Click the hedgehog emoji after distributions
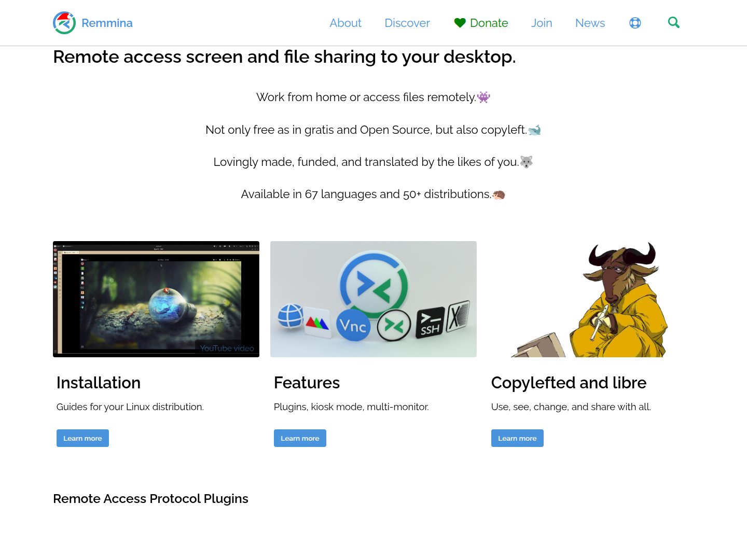747x560 pixels. coord(499,194)
